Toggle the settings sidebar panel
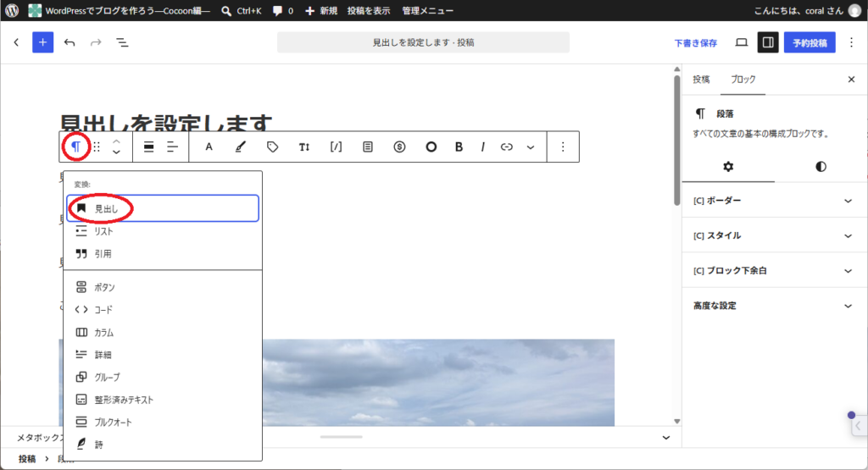The image size is (868, 470). (x=768, y=42)
